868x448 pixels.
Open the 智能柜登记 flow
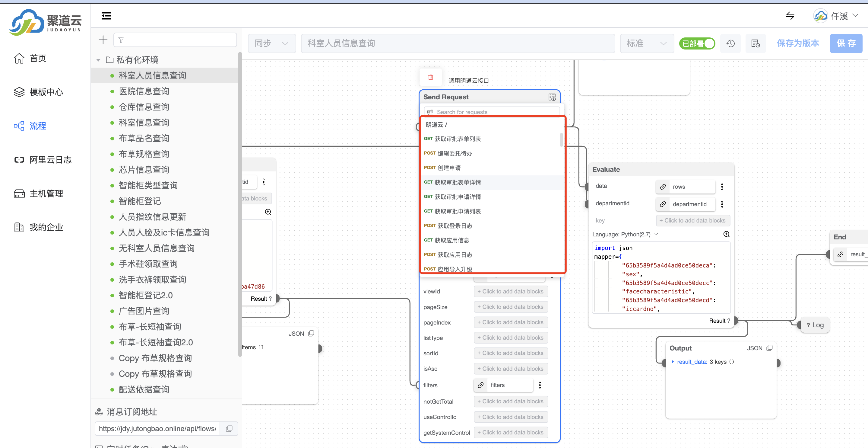pos(140,201)
